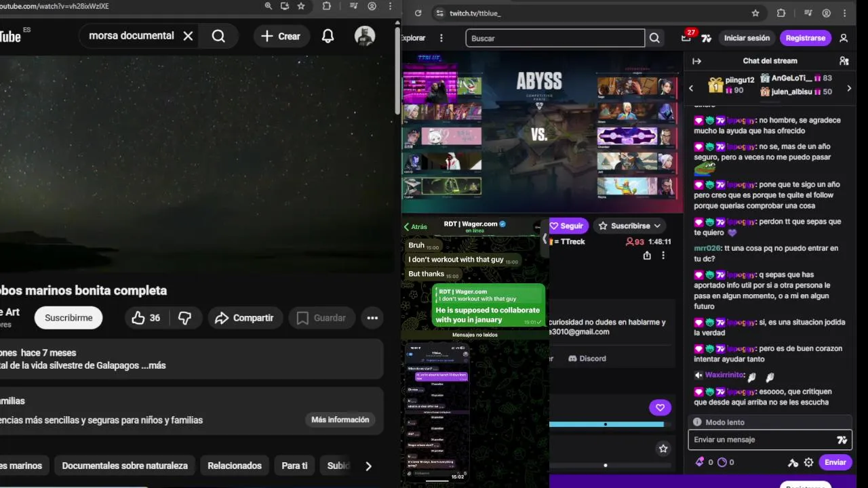
Task: Open YouTube notifications bell
Action: pyautogui.click(x=328, y=36)
